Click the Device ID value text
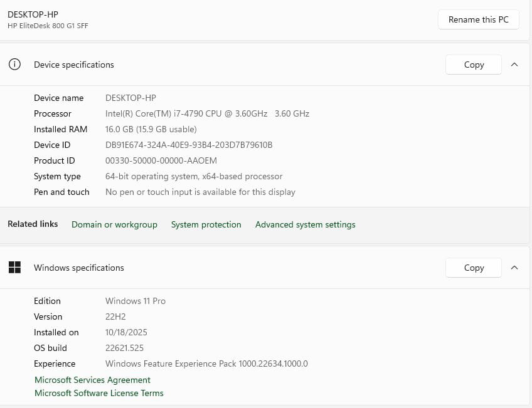This screenshot has width=532, height=408. tap(189, 145)
